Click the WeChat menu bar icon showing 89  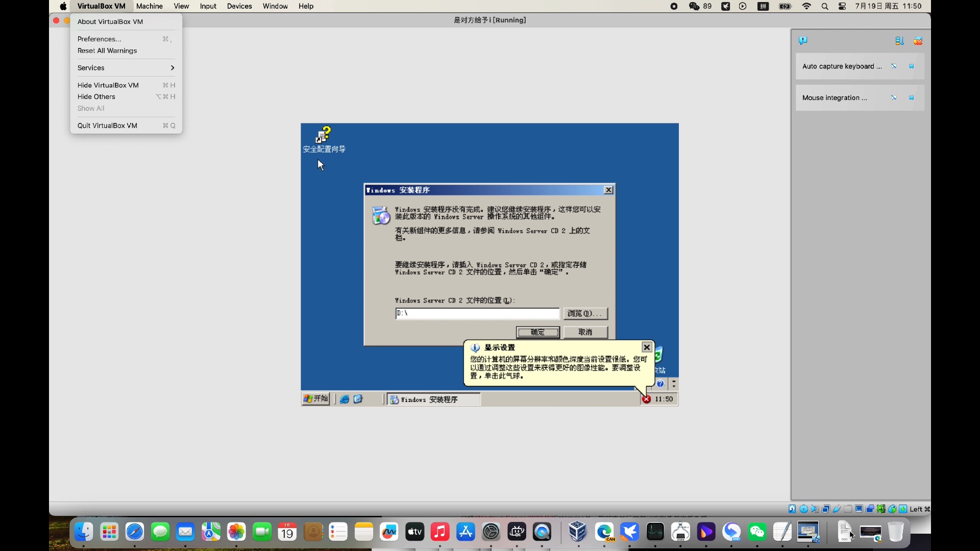(700, 6)
